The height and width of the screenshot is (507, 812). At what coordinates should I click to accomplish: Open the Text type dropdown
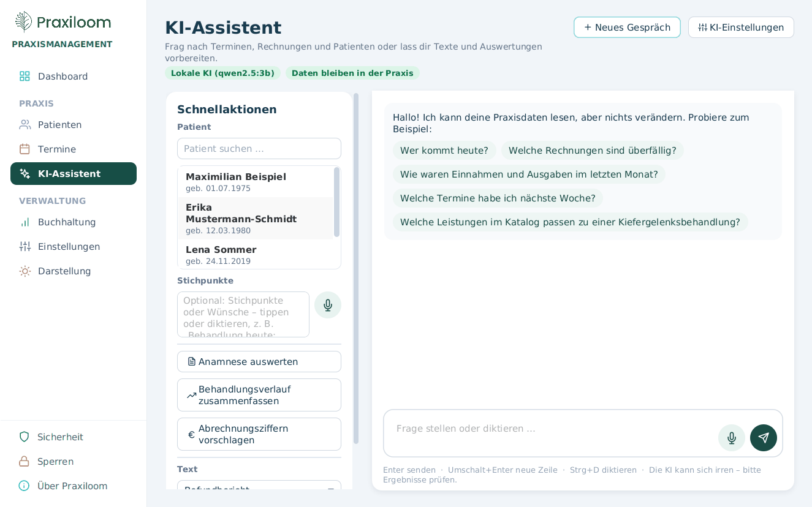click(259, 486)
